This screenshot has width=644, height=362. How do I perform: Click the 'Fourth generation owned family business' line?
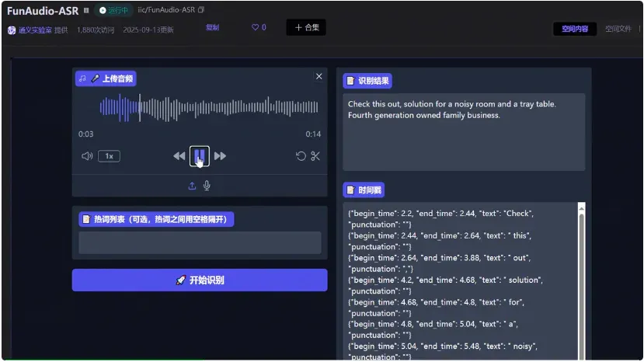tap(424, 116)
